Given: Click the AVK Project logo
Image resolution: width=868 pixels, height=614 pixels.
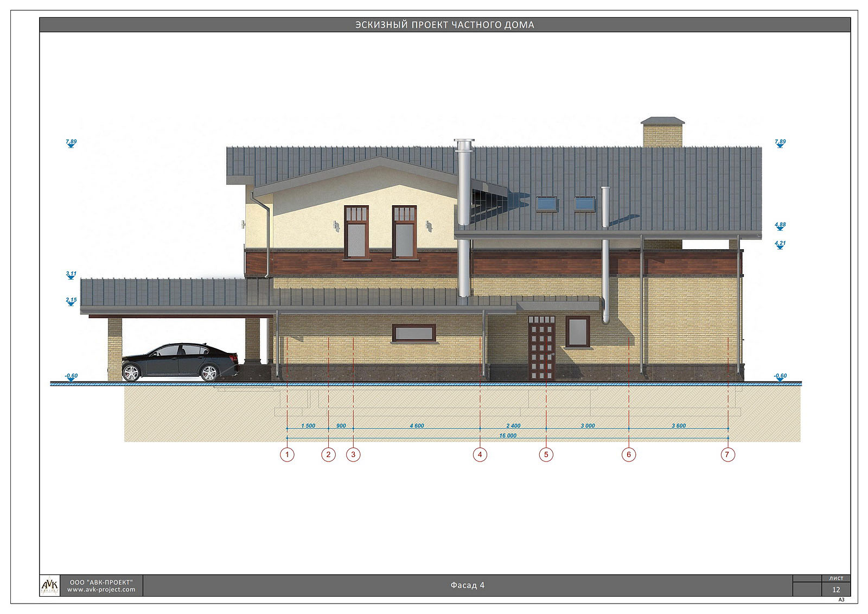Looking at the screenshot, I should pos(50,585).
